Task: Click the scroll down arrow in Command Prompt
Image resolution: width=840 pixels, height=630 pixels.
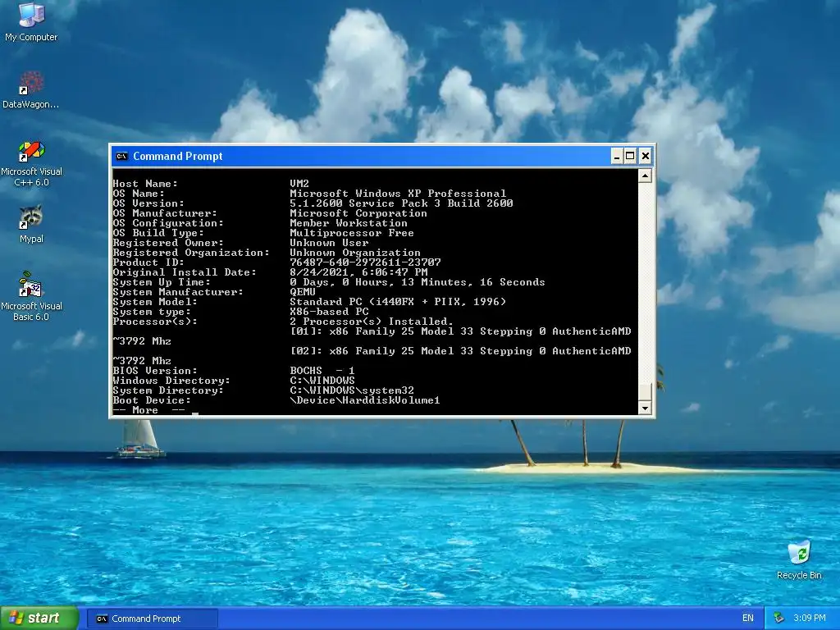Action: coord(645,409)
